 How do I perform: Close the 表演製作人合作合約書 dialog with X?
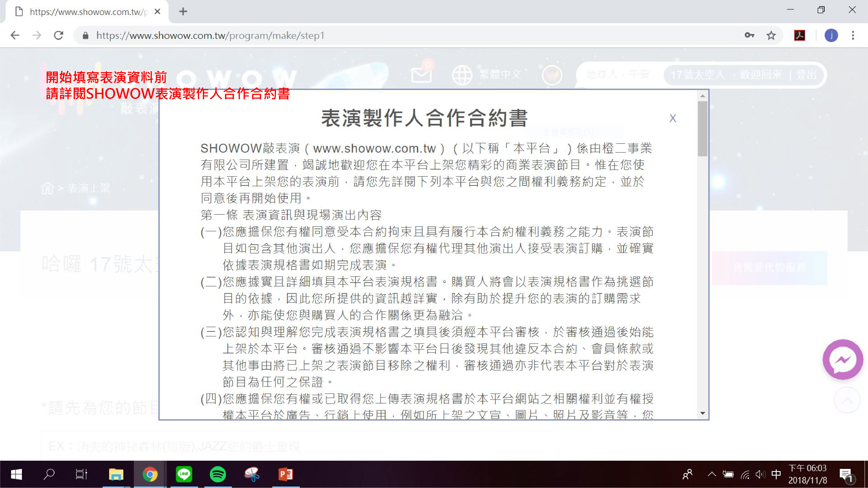[x=673, y=118]
